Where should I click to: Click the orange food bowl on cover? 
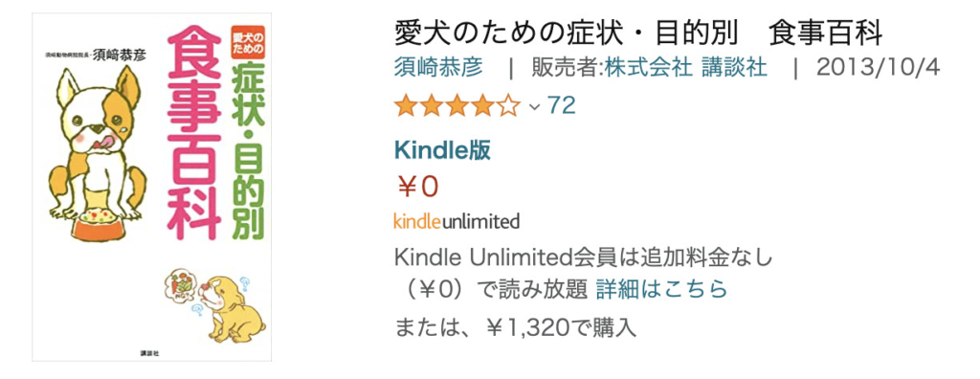(99, 225)
